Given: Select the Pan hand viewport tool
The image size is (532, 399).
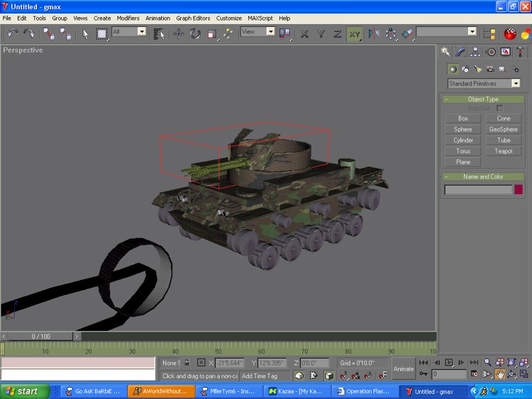Looking at the screenshot, I should pyautogui.click(x=500, y=374).
